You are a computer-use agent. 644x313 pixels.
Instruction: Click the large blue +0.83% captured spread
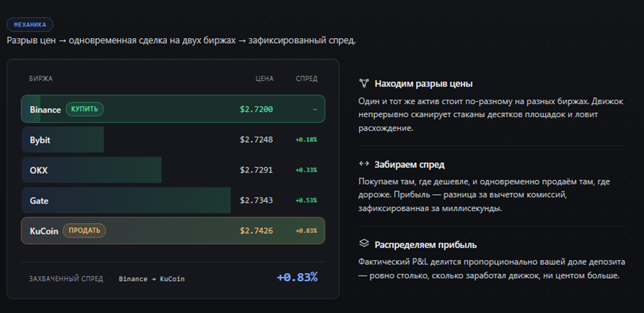point(297,277)
